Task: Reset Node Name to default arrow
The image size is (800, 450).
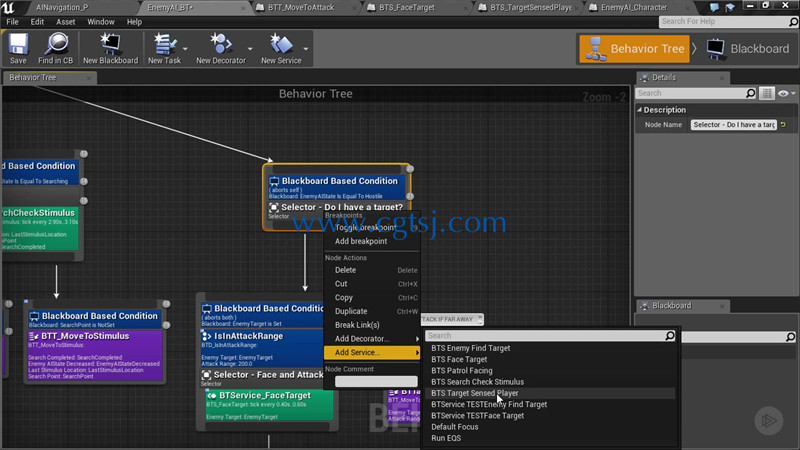Action: (783, 124)
